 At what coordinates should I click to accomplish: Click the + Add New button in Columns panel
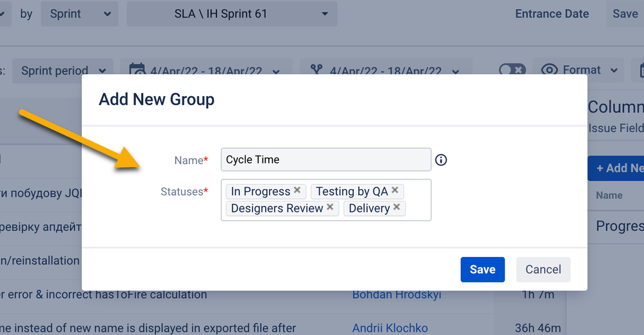616,168
